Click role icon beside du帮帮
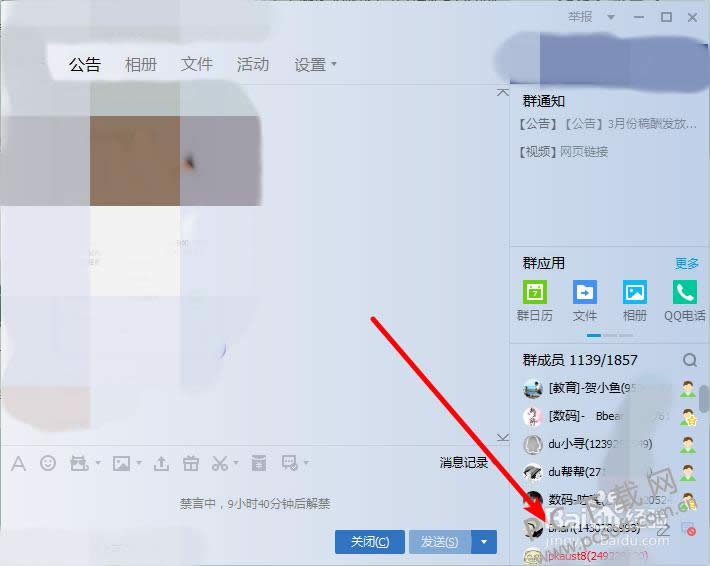The width and height of the screenshot is (710, 566). [688, 473]
